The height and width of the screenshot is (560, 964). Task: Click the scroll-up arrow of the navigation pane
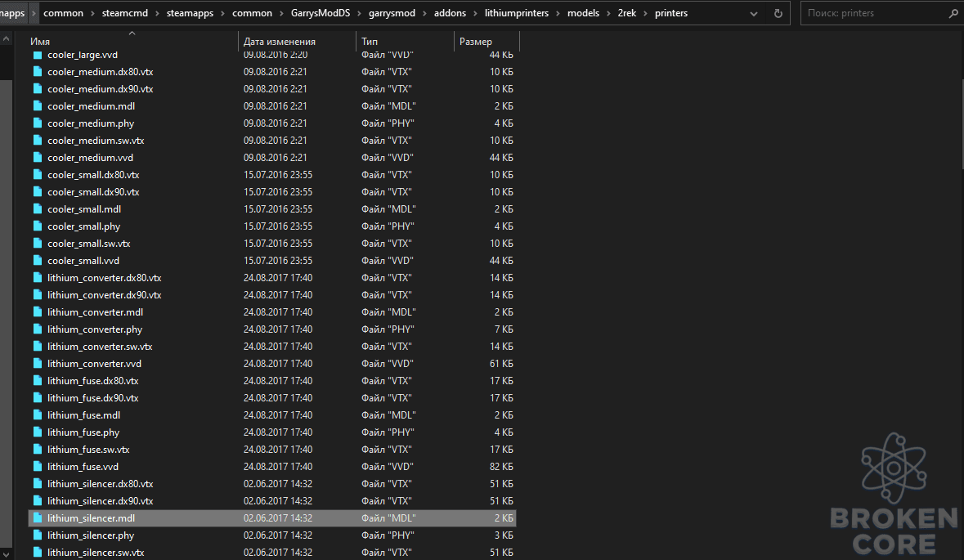pyautogui.click(x=7, y=39)
